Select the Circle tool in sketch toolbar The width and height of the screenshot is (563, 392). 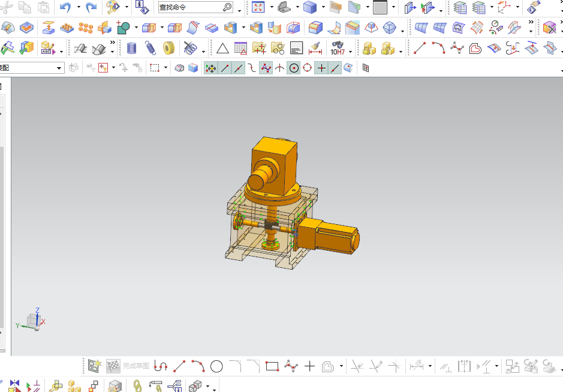pos(216,366)
